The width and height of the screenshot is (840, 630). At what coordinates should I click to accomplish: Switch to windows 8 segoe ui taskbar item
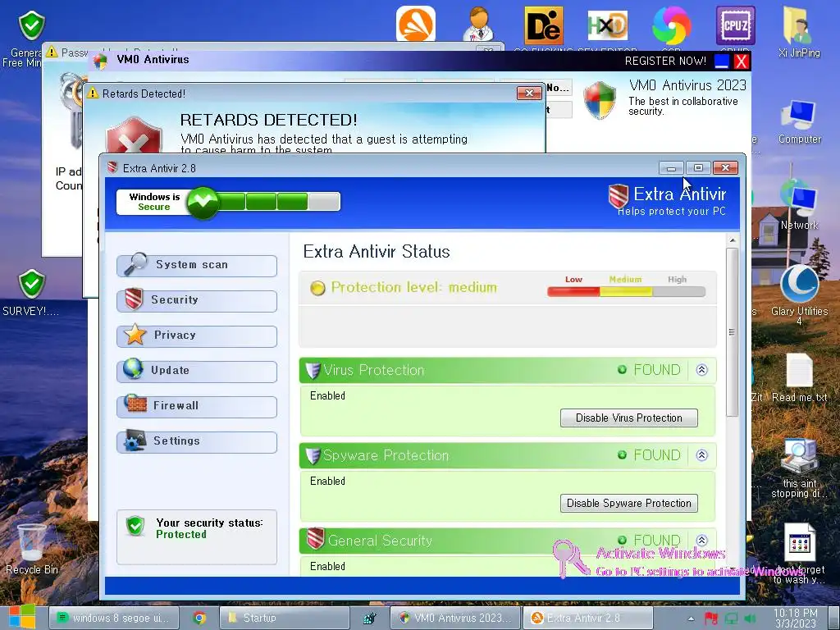click(112, 619)
